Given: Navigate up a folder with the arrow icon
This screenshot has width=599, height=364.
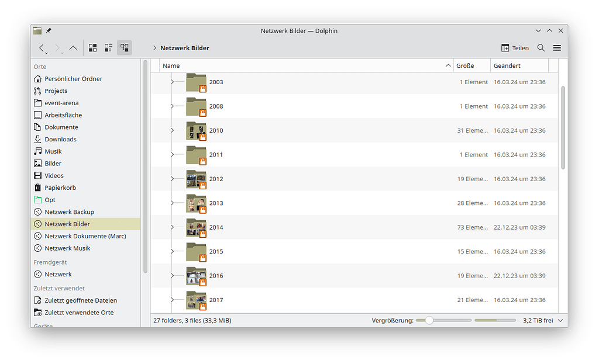Looking at the screenshot, I should click(73, 47).
